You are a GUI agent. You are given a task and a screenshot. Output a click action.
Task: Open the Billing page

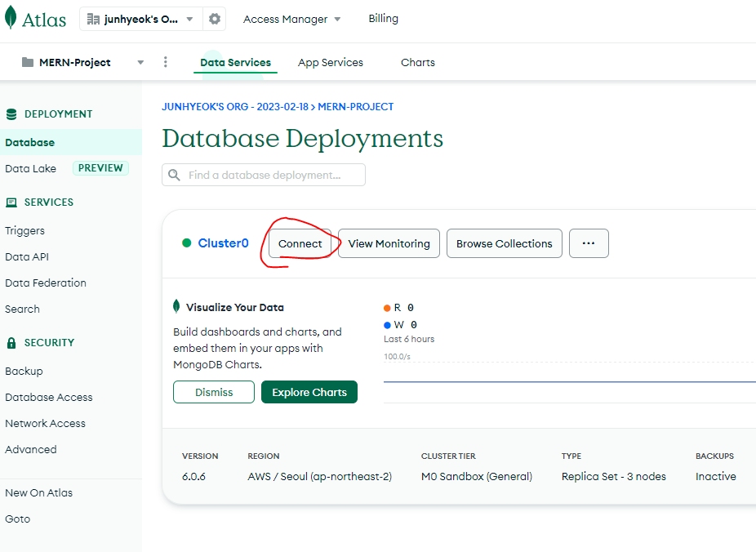click(x=383, y=18)
